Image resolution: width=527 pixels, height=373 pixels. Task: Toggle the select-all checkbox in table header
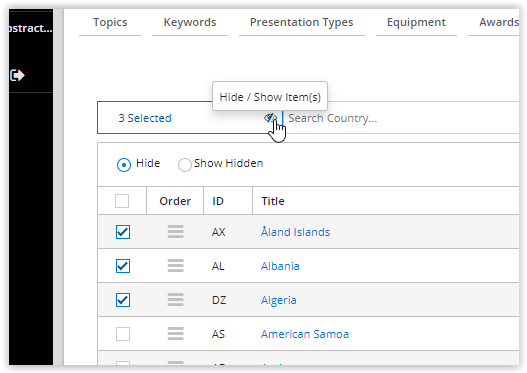point(122,201)
